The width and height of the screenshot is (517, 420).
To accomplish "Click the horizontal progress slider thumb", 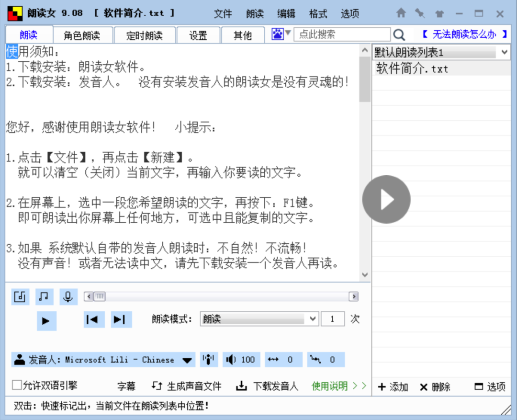I will (99, 297).
